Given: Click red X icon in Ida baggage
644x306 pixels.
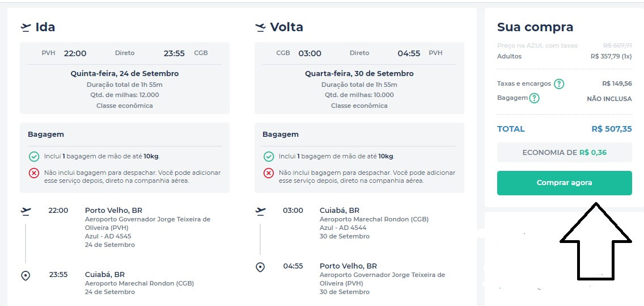Looking at the screenshot, I should pyautogui.click(x=34, y=173).
